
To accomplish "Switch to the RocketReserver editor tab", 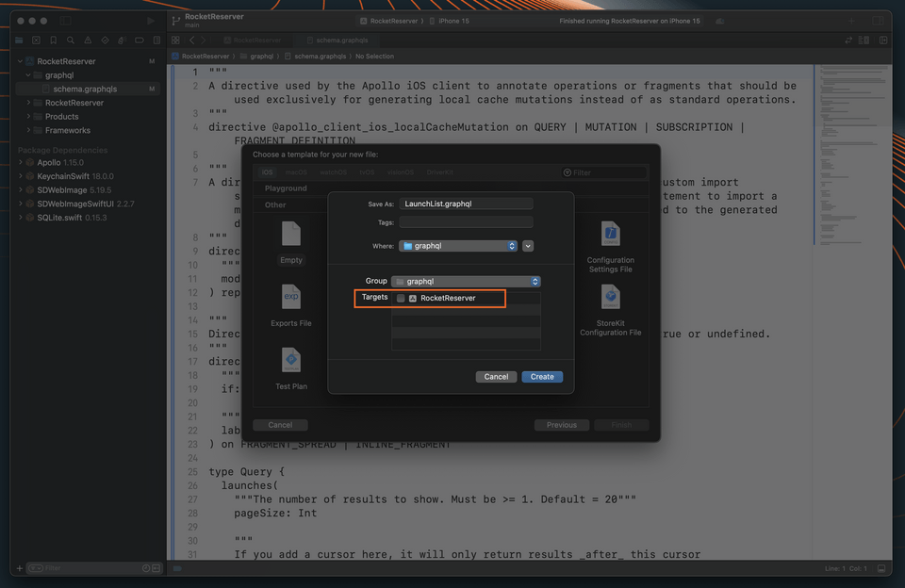I will (252, 41).
